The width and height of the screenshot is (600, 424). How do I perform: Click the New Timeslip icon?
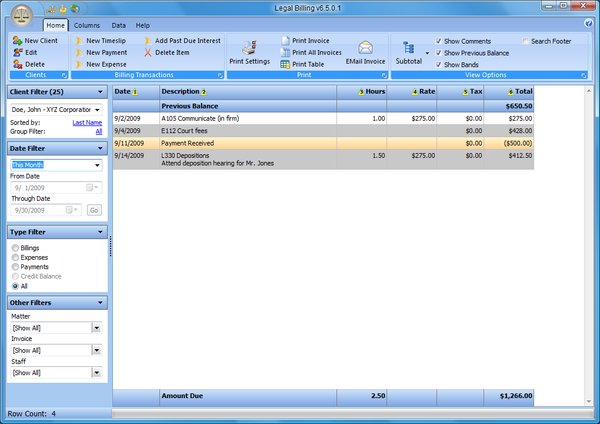pyautogui.click(x=79, y=40)
